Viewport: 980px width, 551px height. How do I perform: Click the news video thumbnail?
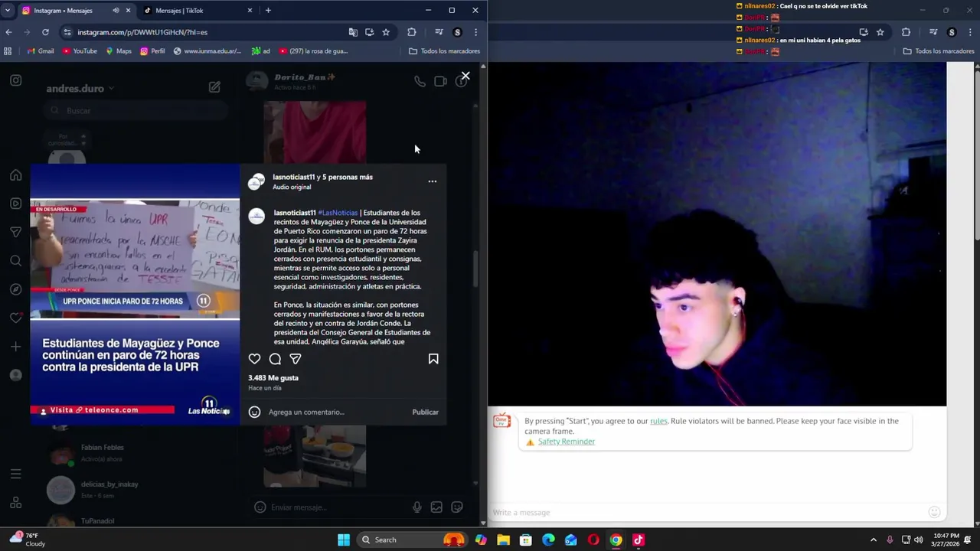(x=135, y=294)
